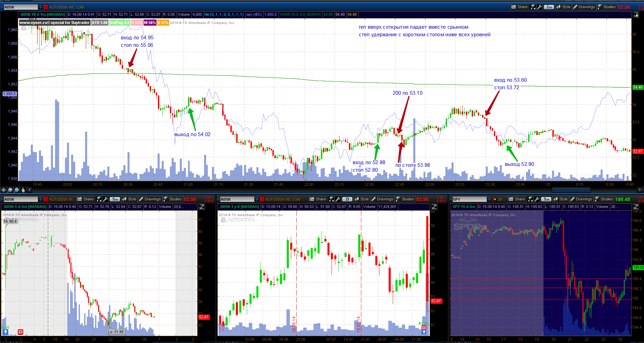Click the VWAP (0.0, 0.0, MONTH) study label
The height and width of the screenshot is (343, 644).
pos(300,14)
